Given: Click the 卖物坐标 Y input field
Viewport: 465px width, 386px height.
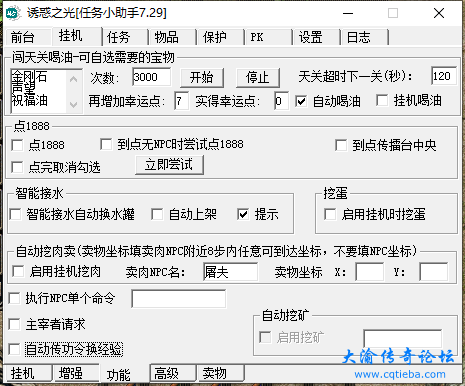Looking at the screenshot, I should point(434,272).
